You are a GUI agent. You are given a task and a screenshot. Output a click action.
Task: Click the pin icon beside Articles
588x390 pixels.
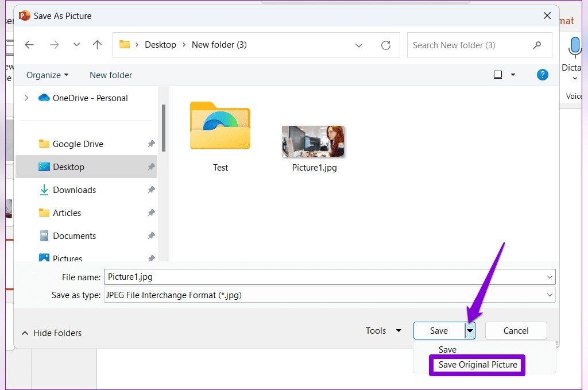click(151, 213)
